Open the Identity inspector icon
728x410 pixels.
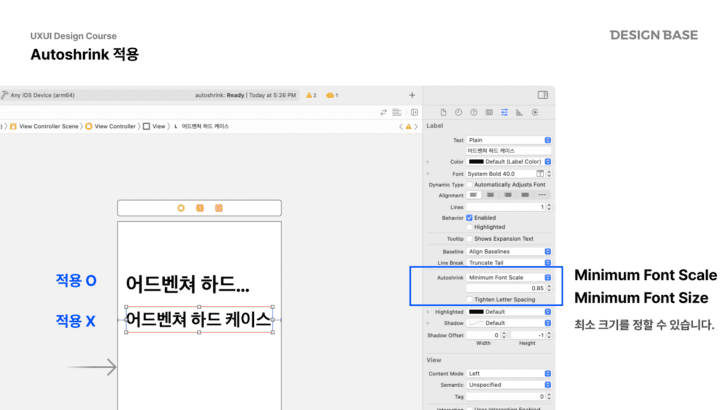489,112
